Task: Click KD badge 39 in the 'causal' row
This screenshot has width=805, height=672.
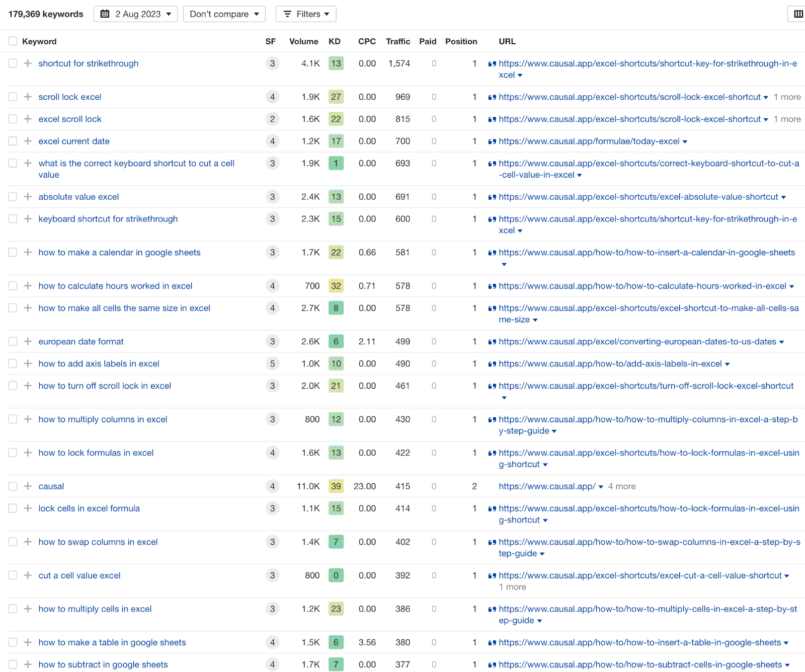Action: click(x=336, y=486)
